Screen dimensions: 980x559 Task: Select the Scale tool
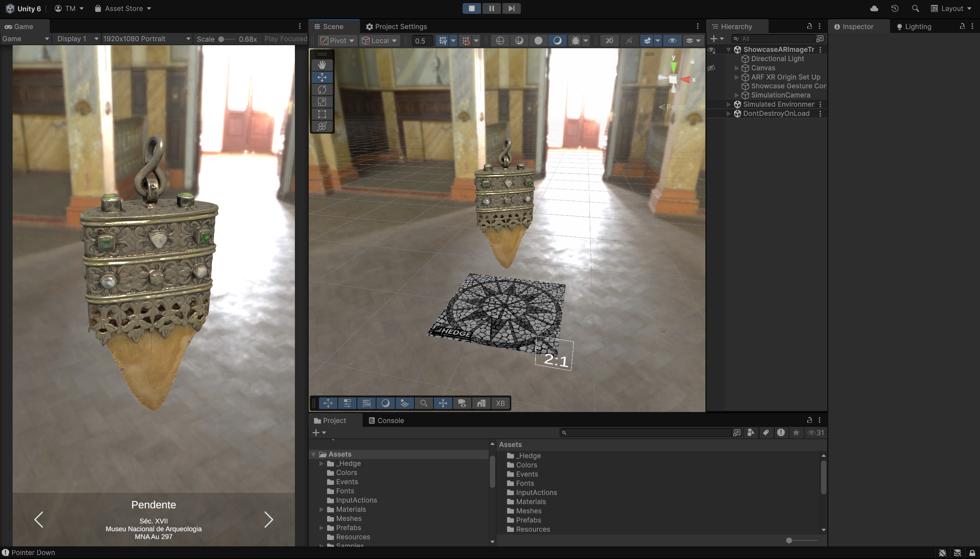point(322,102)
